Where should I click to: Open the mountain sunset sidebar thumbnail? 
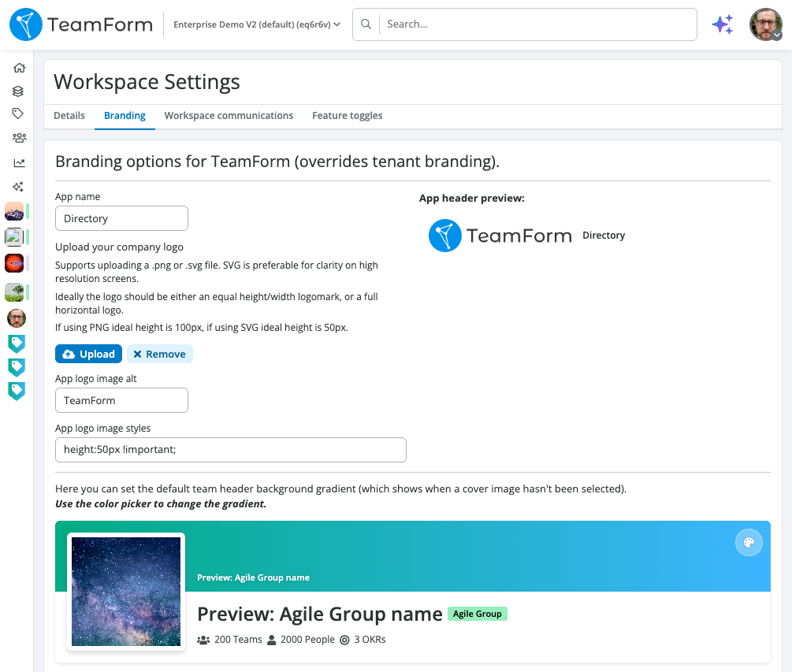(x=14, y=211)
